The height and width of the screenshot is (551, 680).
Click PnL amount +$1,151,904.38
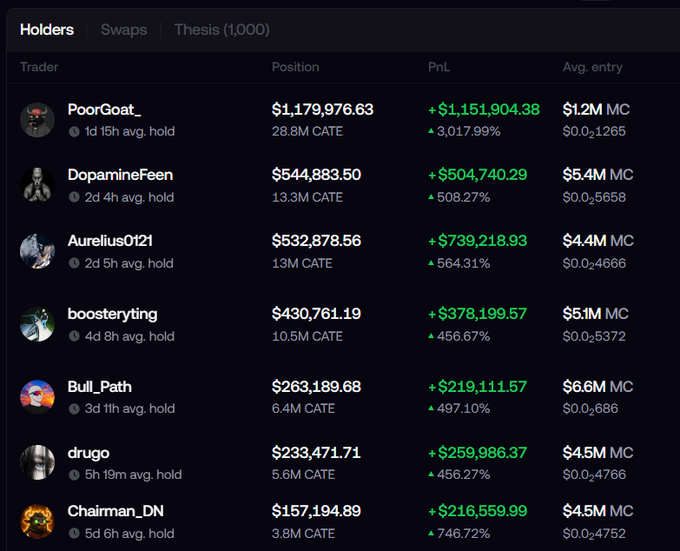(x=484, y=110)
